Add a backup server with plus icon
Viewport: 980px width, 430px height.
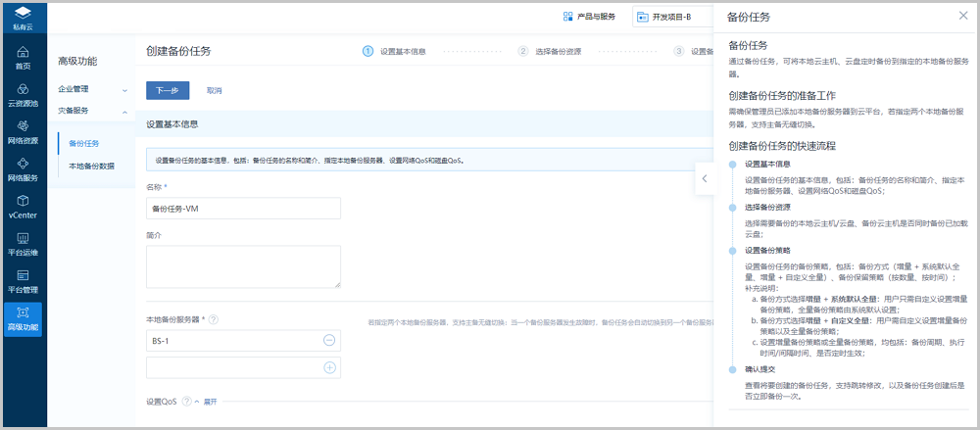click(x=329, y=367)
